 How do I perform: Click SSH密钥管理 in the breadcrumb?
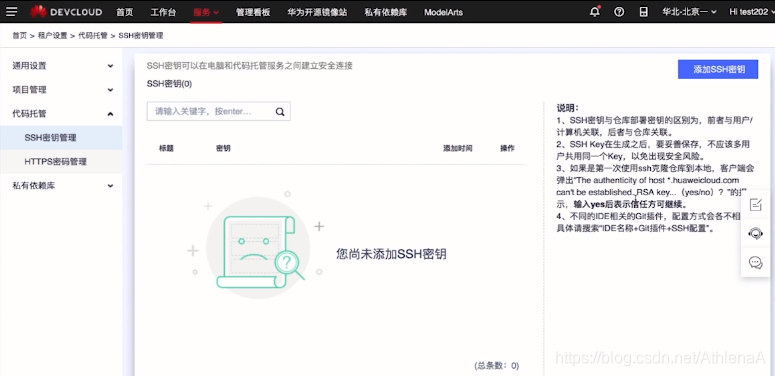pyautogui.click(x=141, y=36)
